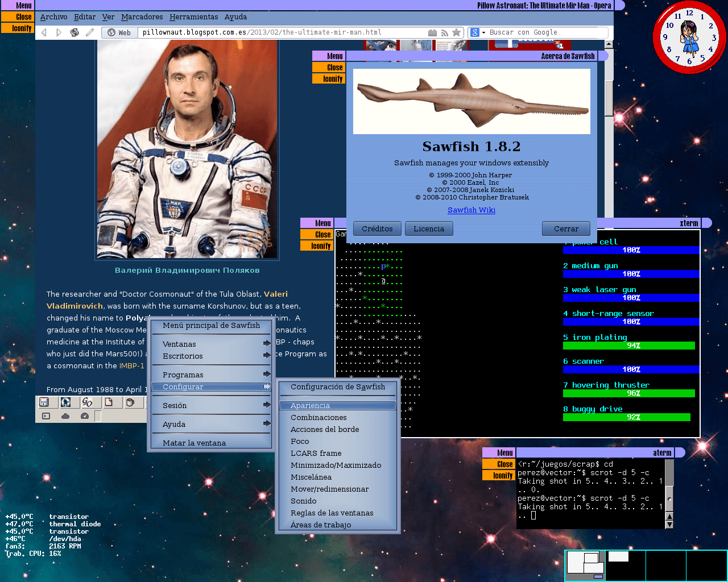This screenshot has width=728, height=582.
Task: Click the sawfish image in the about dialog
Action: (471, 101)
